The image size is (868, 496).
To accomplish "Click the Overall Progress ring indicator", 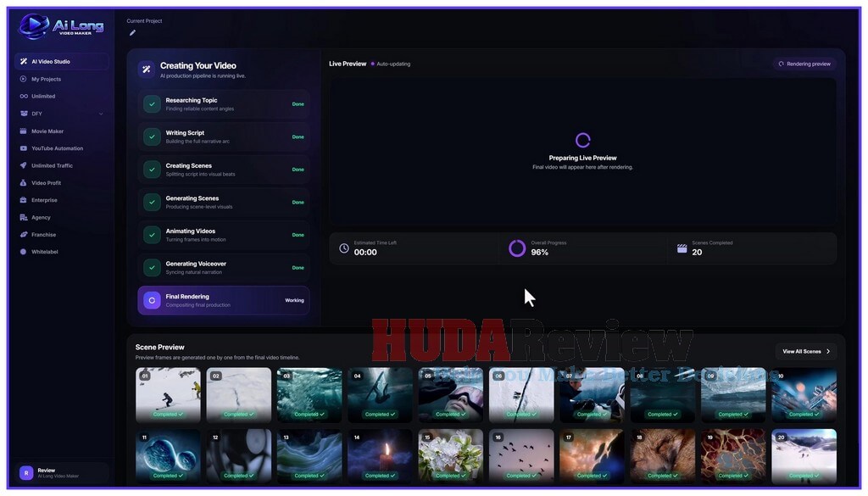I will tap(517, 248).
